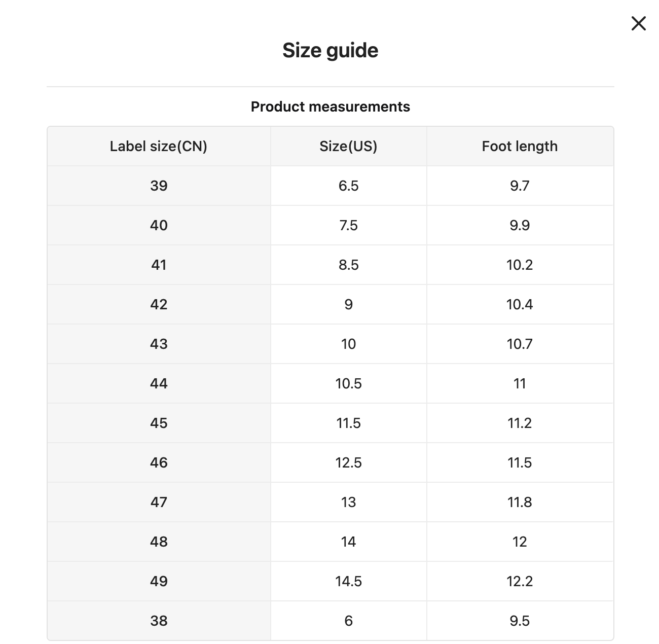
Task: Select CN label size 38 cell
Action: click(x=159, y=621)
